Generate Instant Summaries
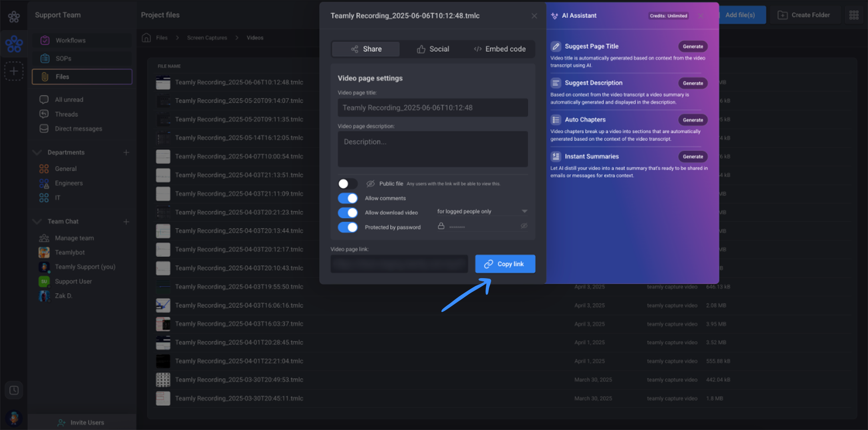Viewport: 868px width, 430px height. [x=693, y=156]
